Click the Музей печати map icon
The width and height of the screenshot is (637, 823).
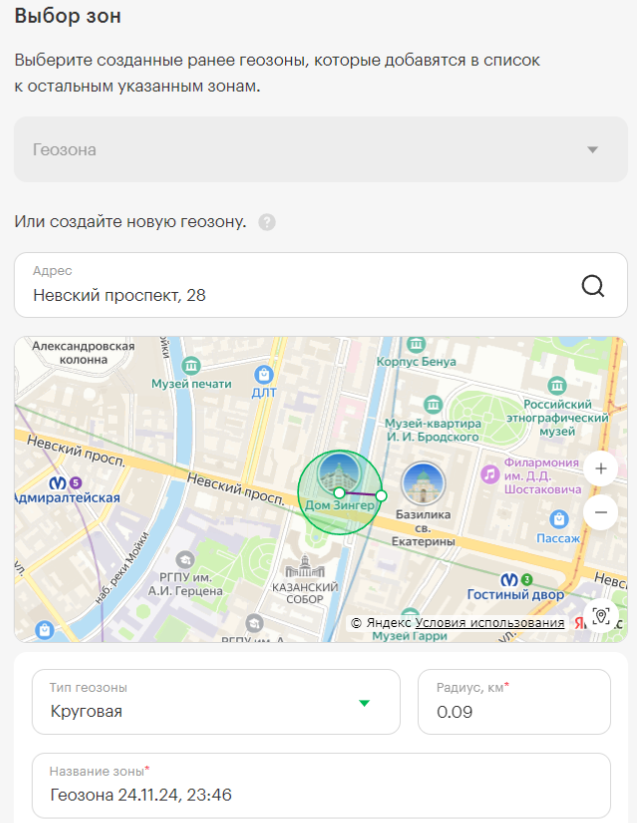192,366
